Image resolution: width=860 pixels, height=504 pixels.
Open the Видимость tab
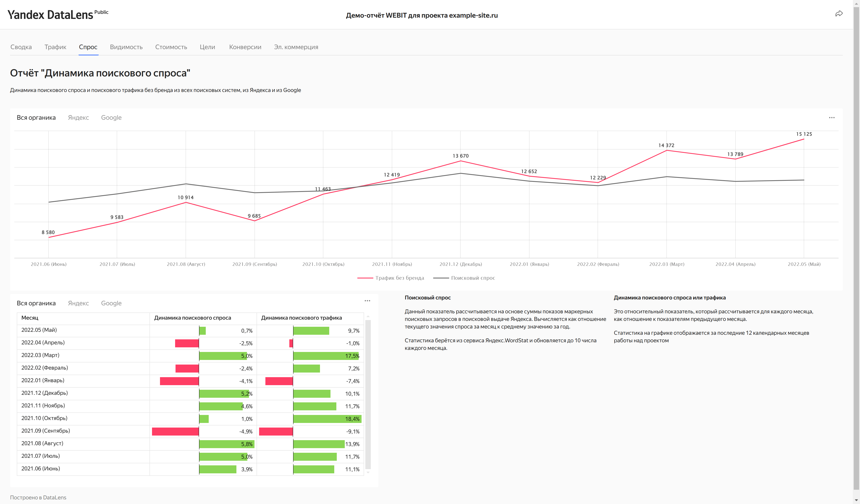tap(126, 47)
